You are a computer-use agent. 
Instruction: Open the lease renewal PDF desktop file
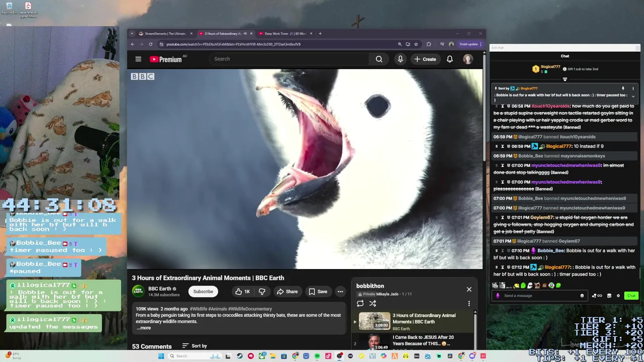28,10
